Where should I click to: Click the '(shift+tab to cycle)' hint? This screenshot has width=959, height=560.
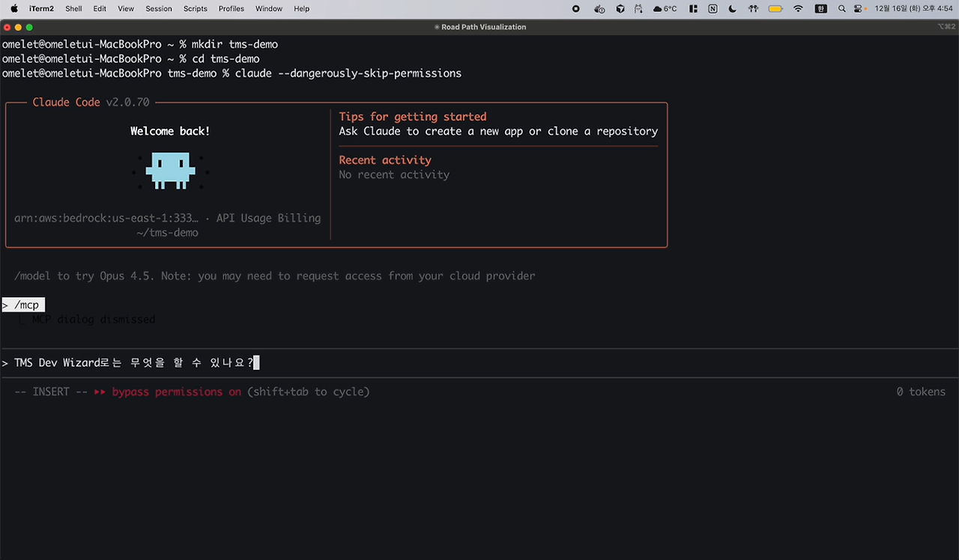(309, 392)
